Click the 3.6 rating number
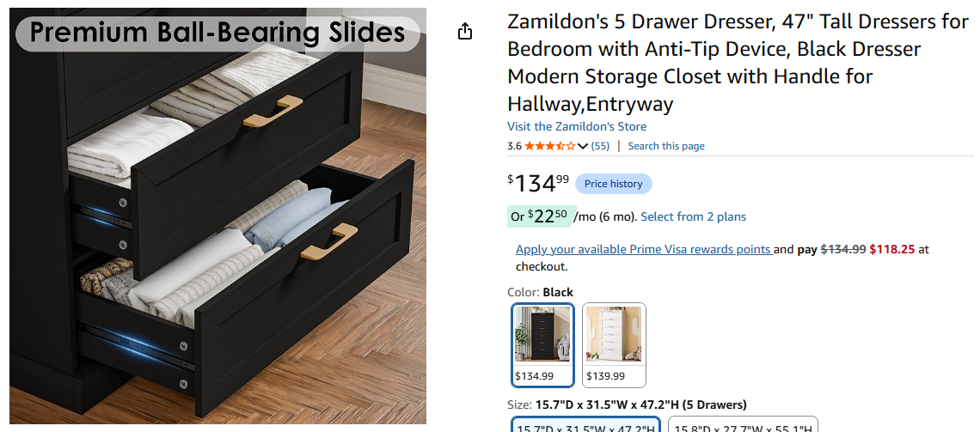Viewport: 980px width, 432px height. pos(514,146)
